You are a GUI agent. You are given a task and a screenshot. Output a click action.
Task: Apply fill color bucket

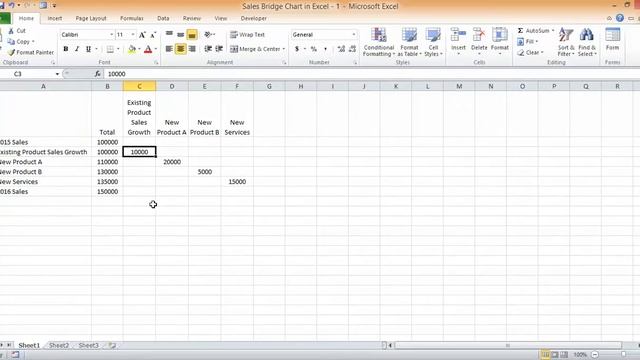pyautogui.click(x=132, y=49)
